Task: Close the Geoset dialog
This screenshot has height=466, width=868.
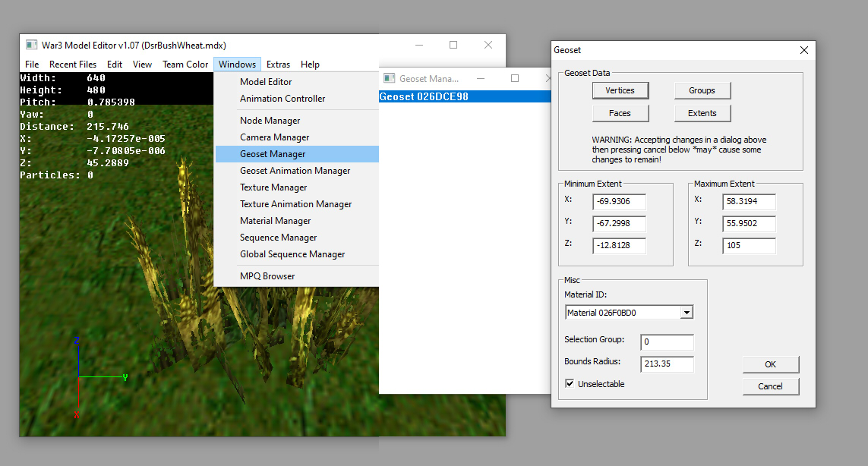Action: tap(803, 50)
